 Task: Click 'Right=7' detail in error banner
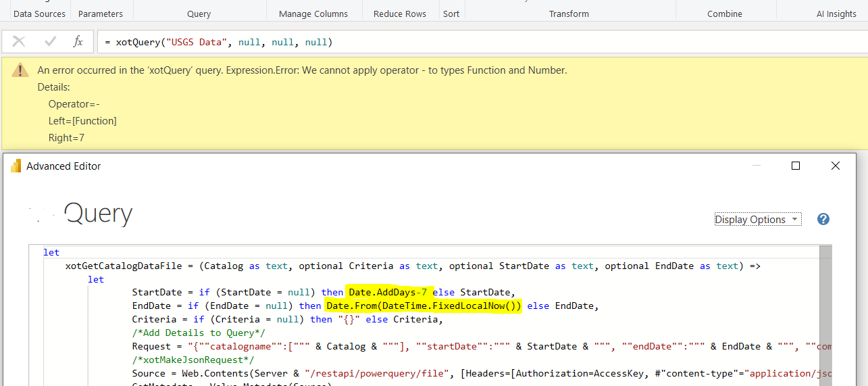(66, 138)
